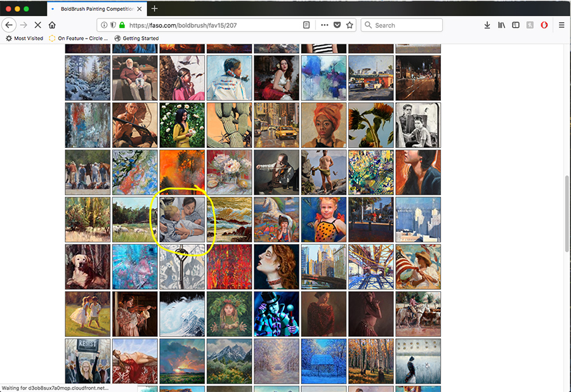Select the red-haired woman profile portrait
This screenshot has width=571, height=392.
tap(277, 267)
